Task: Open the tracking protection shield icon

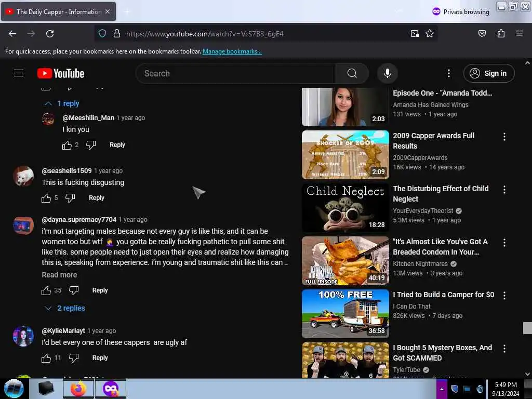Action: tap(102, 34)
